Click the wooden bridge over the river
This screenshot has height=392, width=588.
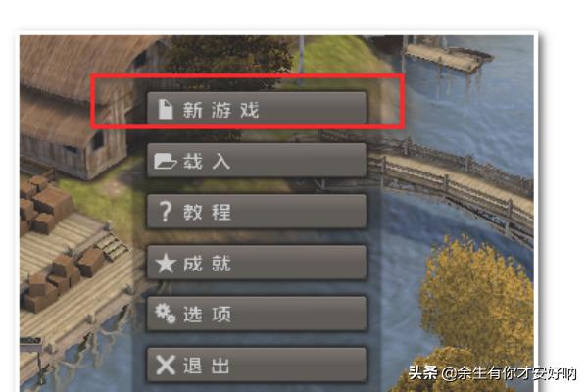click(450, 180)
